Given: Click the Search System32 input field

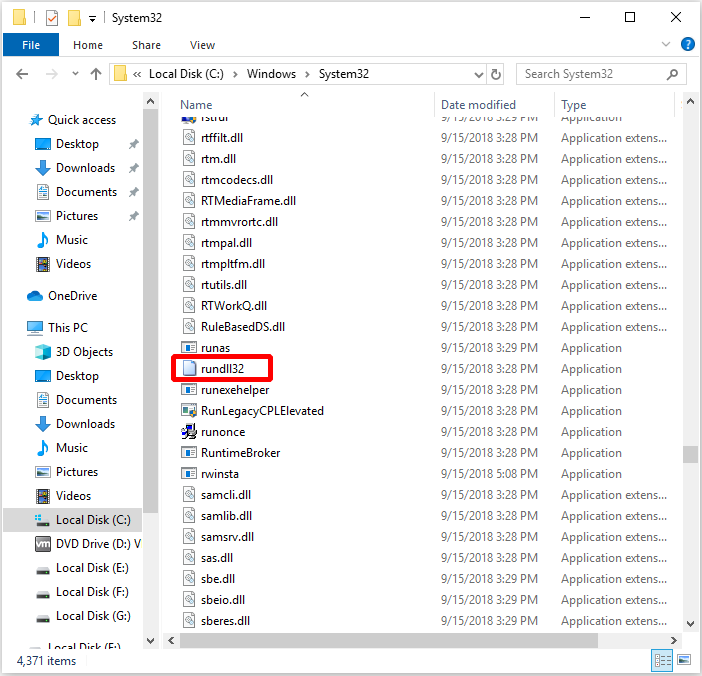Looking at the screenshot, I should [600, 74].
